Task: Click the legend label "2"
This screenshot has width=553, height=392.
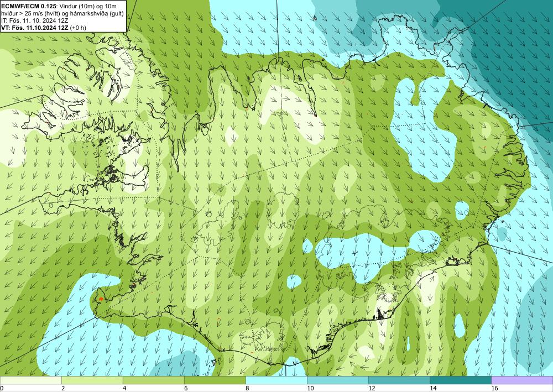Action: 63,388
